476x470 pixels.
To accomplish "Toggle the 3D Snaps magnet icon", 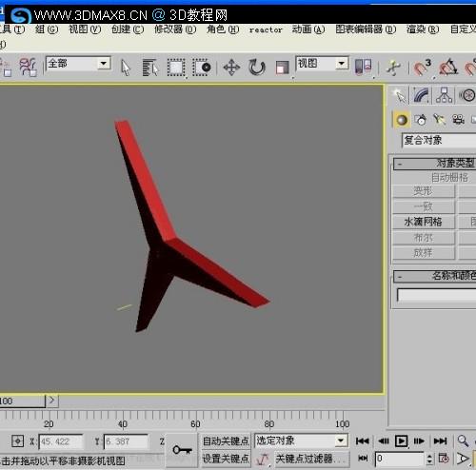I will pos(422,68).
